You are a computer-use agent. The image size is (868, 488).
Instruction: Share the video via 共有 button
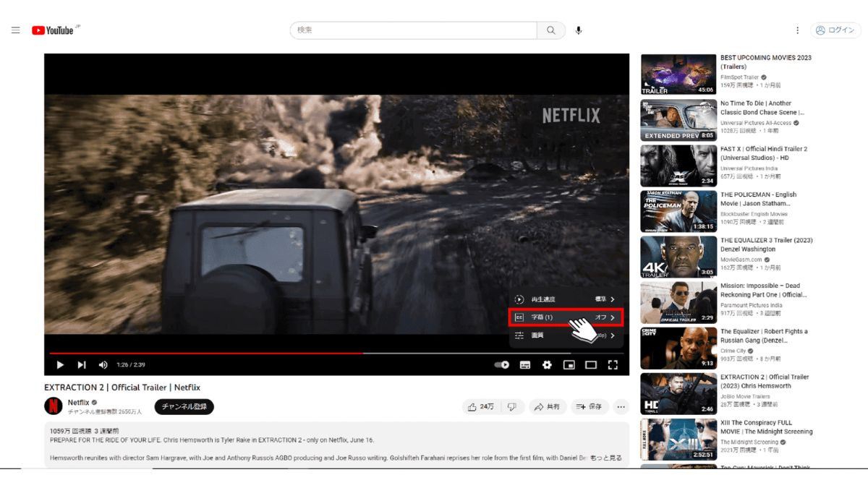pyautogui.click(x=548, y=407)
